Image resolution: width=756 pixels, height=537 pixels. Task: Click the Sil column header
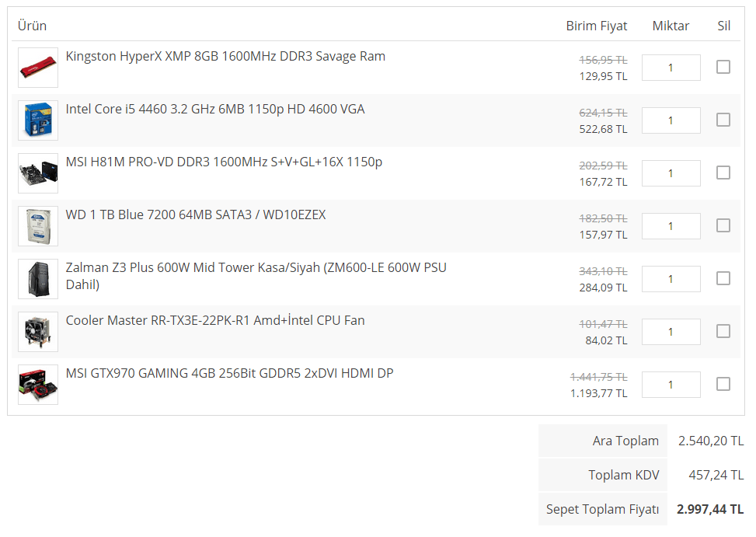coord(723,26)
